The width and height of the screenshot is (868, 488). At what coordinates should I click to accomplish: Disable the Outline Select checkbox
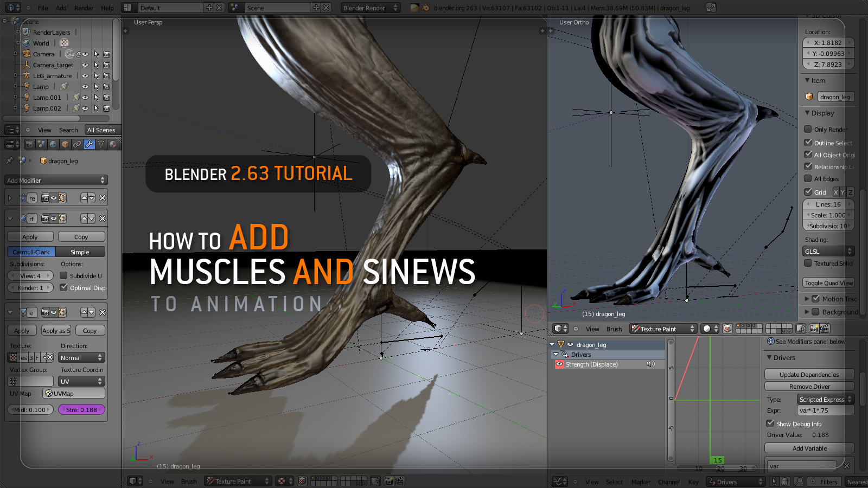coord(808,143)
